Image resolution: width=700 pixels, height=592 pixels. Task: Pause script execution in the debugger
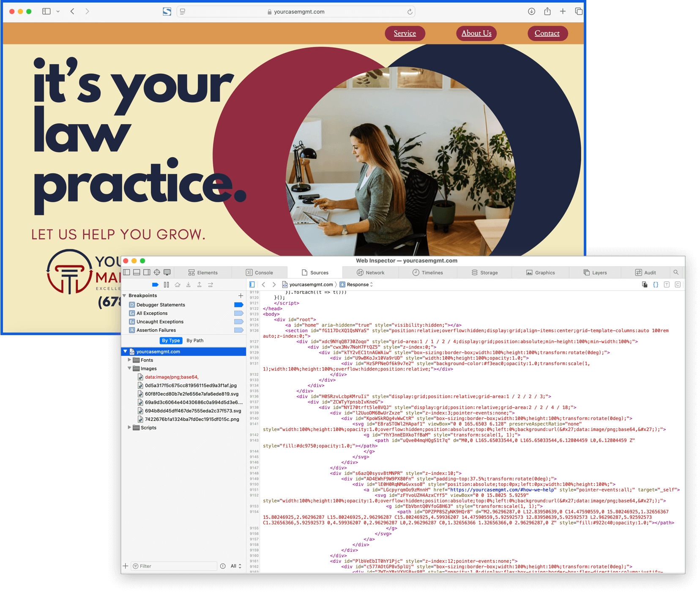pos(167,285)
